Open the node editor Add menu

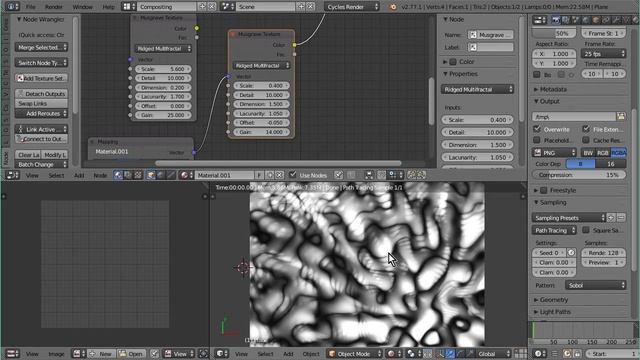[x=79, y=175]
